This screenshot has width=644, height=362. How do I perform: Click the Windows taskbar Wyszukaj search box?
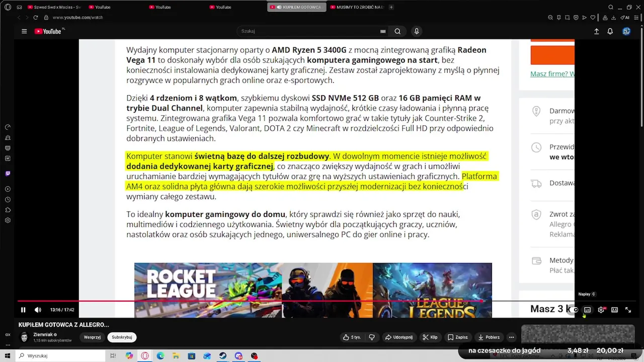pos(59,356)
